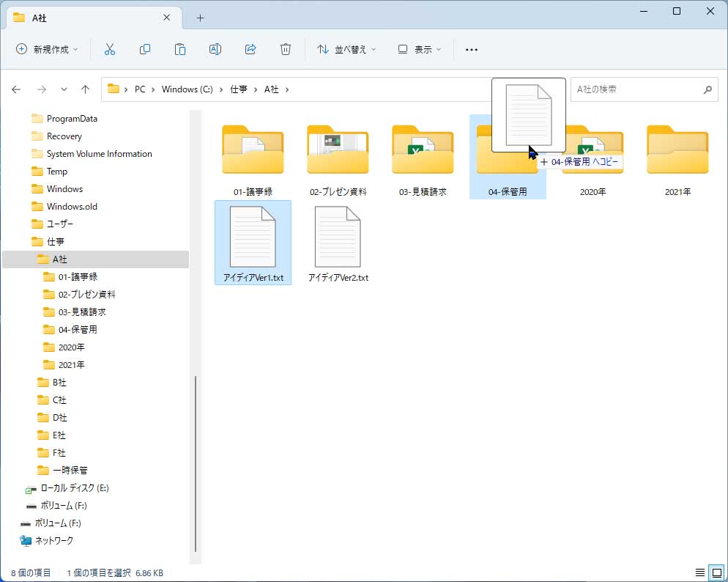Go back with the left arrow button

coord(16,89)
